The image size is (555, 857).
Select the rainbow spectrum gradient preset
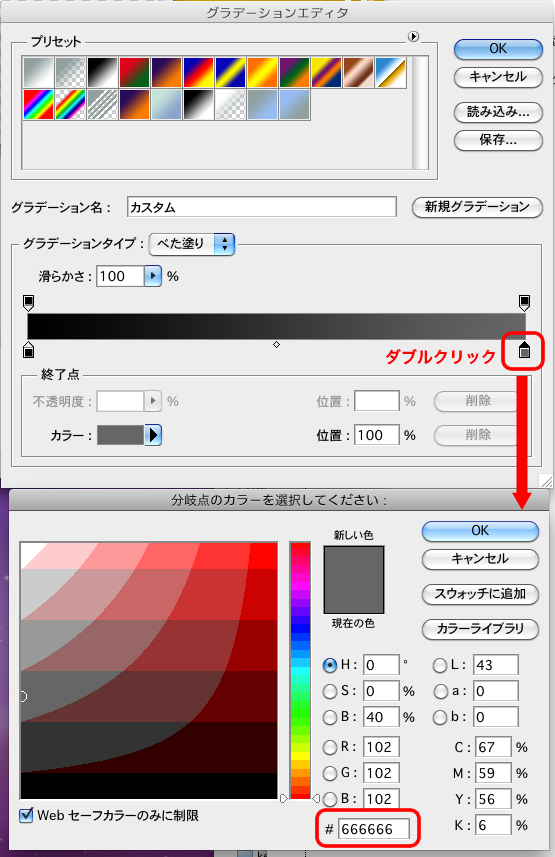[x=38, y=104]
